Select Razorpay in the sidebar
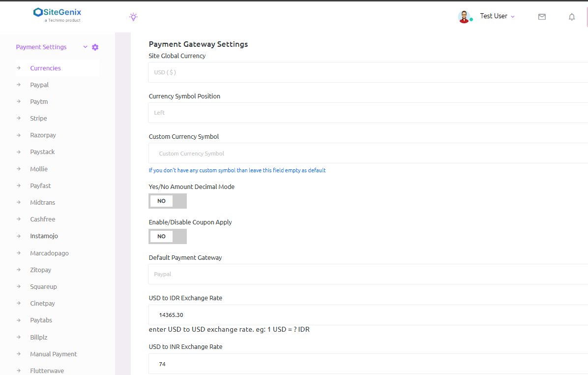This screenshot has width=588, height=375. point(43,135)
